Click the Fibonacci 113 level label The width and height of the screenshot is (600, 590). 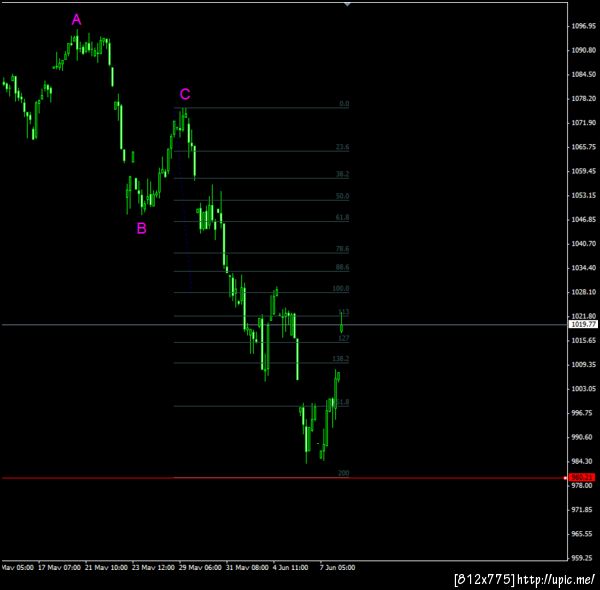click(x=344, y=312)
